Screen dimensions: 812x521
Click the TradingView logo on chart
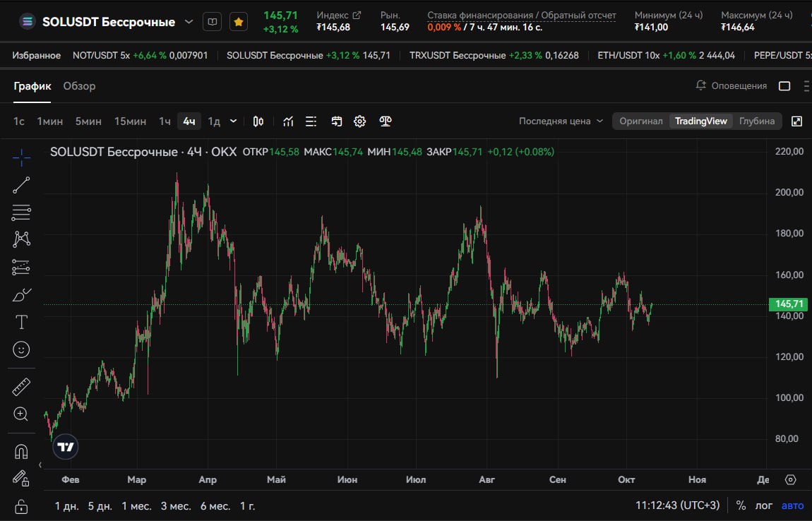(x=66, y=447)
